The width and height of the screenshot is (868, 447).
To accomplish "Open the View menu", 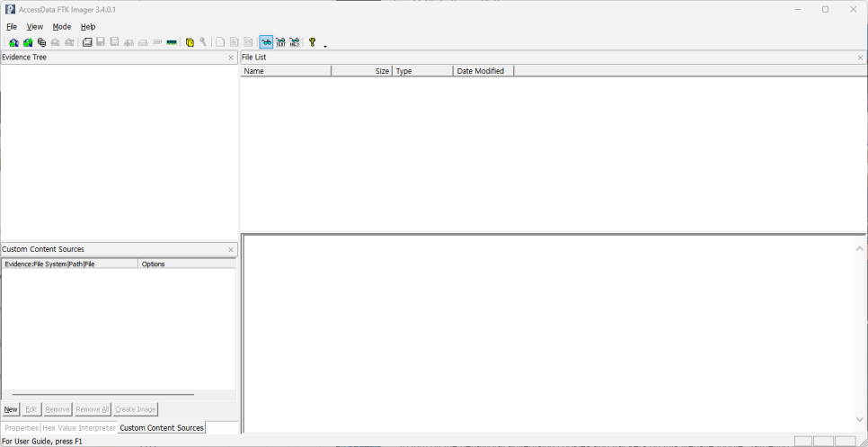I will pos(35,27).
